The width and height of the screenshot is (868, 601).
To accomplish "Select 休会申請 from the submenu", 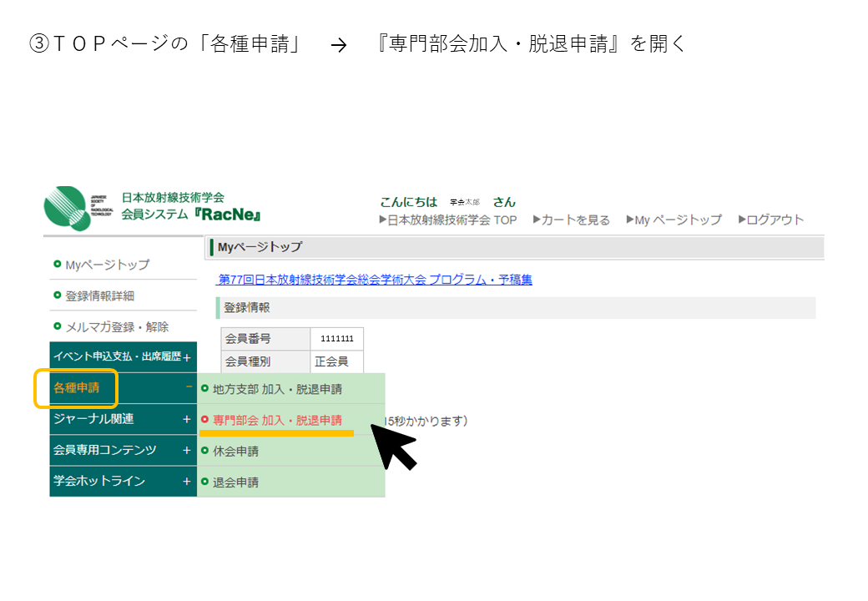I will pos(235,451).
